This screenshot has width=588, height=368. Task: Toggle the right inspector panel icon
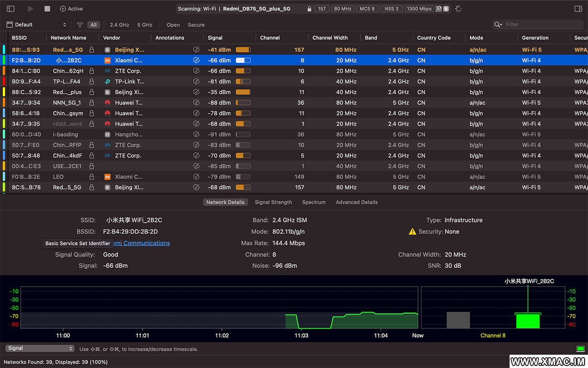tap(578, 9)
